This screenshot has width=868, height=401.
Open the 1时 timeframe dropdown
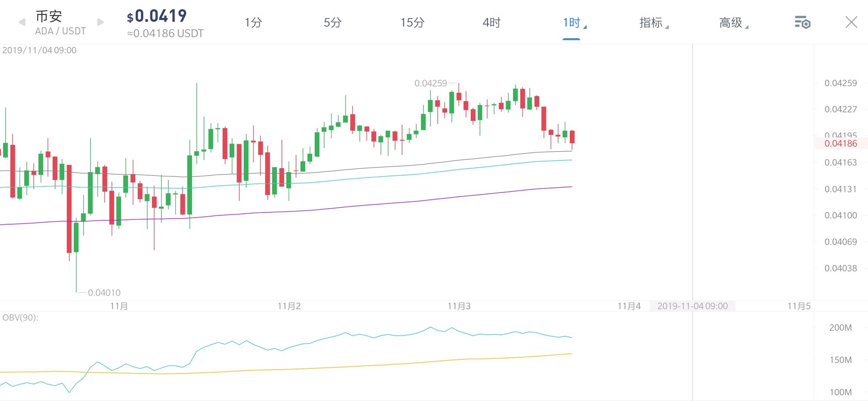click(574, 23)
